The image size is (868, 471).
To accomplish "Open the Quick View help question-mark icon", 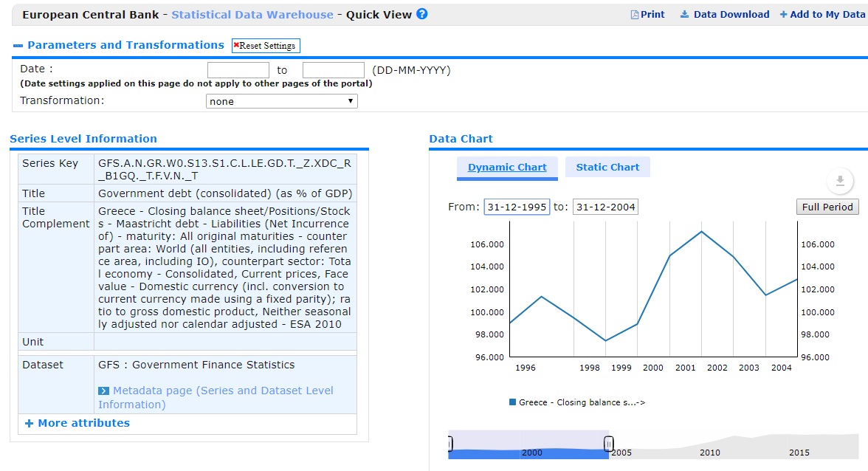I will [422, 14].
